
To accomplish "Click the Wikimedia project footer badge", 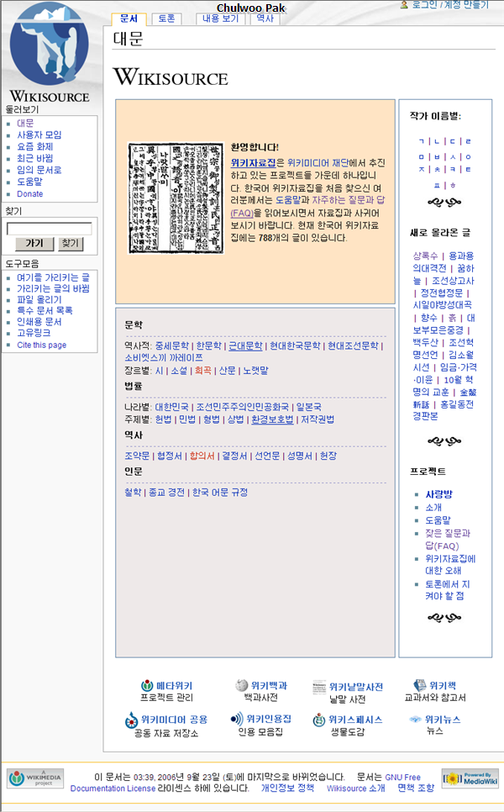I will (x=35, y=778).
